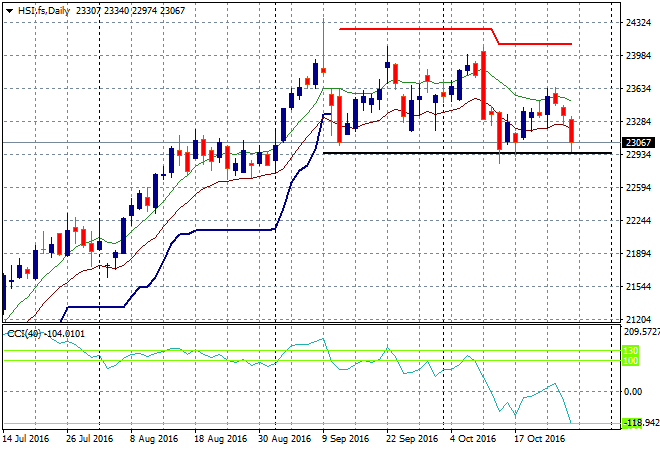This screenshot has height=450, width=660.
Task: Select the last red candle on the chart
Action: [572, 131]
